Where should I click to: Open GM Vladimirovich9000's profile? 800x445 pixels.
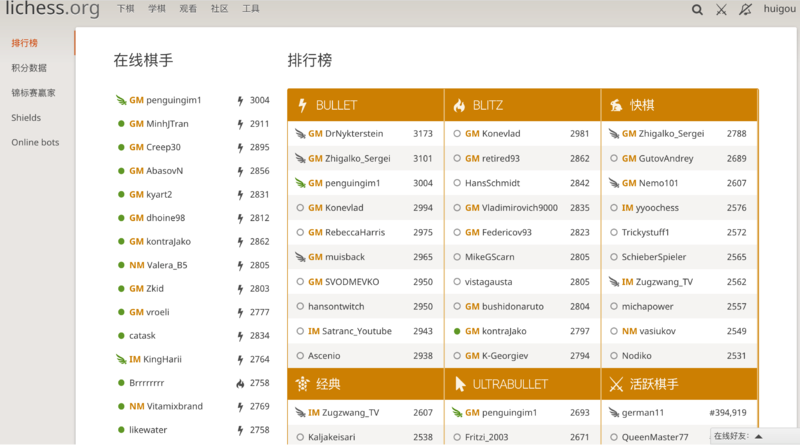point(511,208)
